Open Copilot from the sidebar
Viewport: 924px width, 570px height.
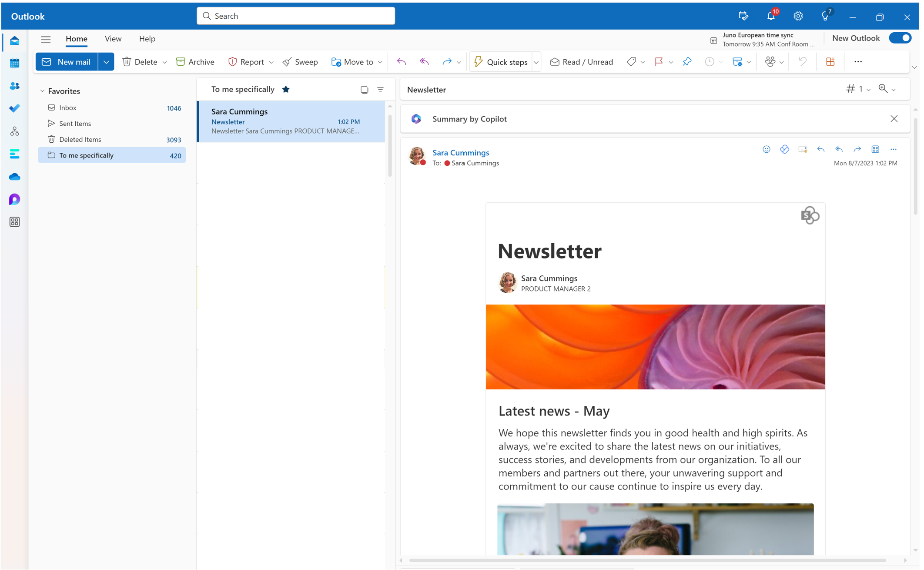(14, 199)
